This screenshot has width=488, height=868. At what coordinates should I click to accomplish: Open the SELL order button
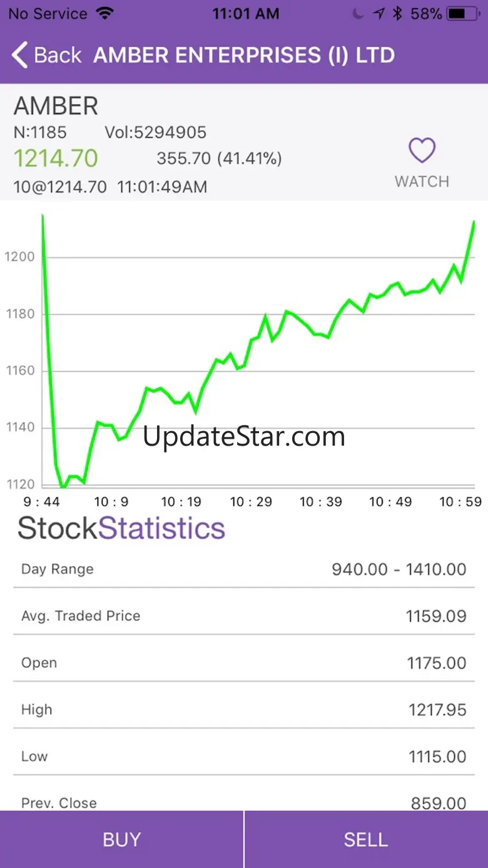(366, 839)
